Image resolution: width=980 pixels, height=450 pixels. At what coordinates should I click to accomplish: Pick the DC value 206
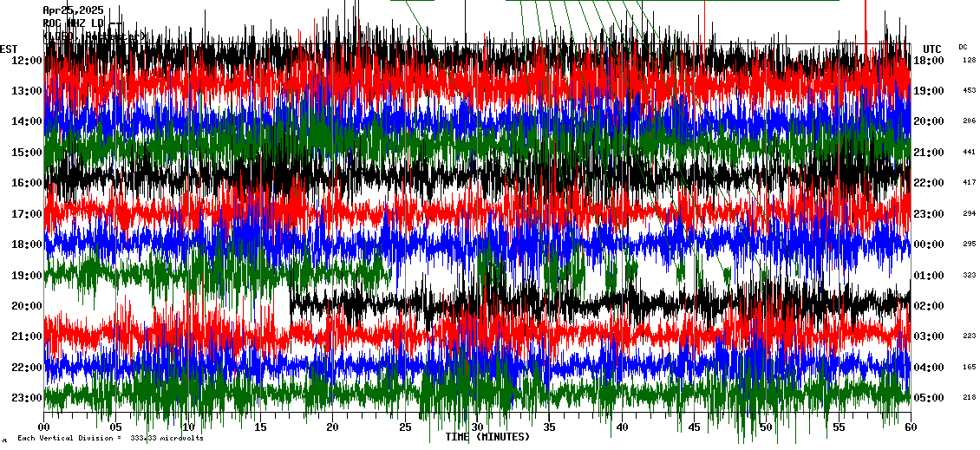point(970,121)
